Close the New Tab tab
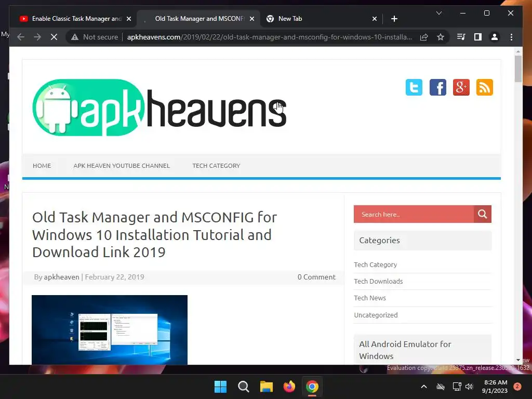The height and width of the screenshot is (399, 532). (x=374, y=19)
